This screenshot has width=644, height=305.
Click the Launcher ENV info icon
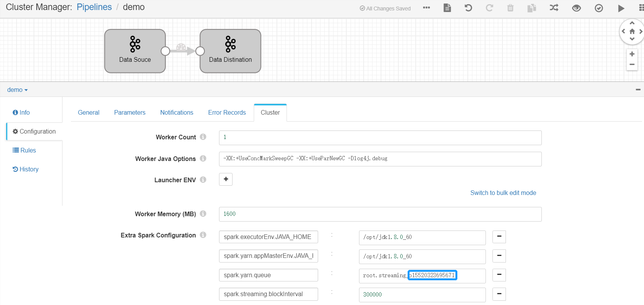(203, 180)
